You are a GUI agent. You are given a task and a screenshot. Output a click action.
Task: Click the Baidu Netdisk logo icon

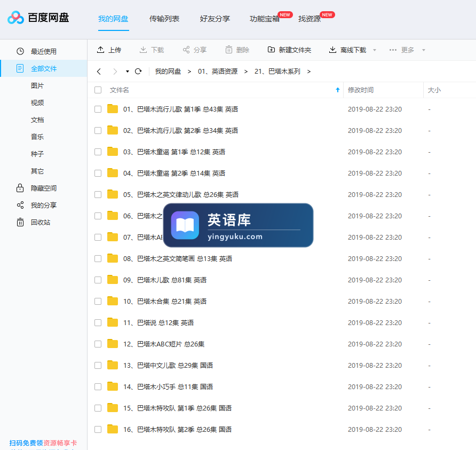click(16, 18)
